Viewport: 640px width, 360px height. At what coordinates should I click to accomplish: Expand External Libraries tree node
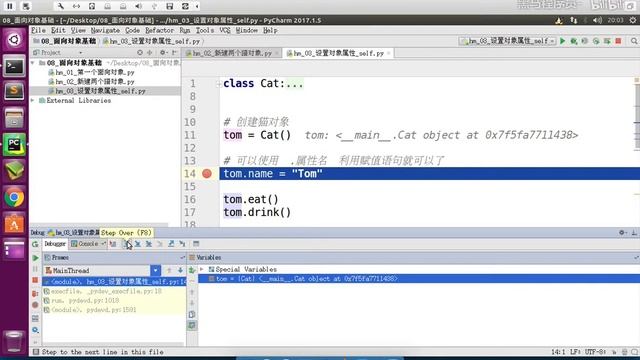click(x=33, y=100)
